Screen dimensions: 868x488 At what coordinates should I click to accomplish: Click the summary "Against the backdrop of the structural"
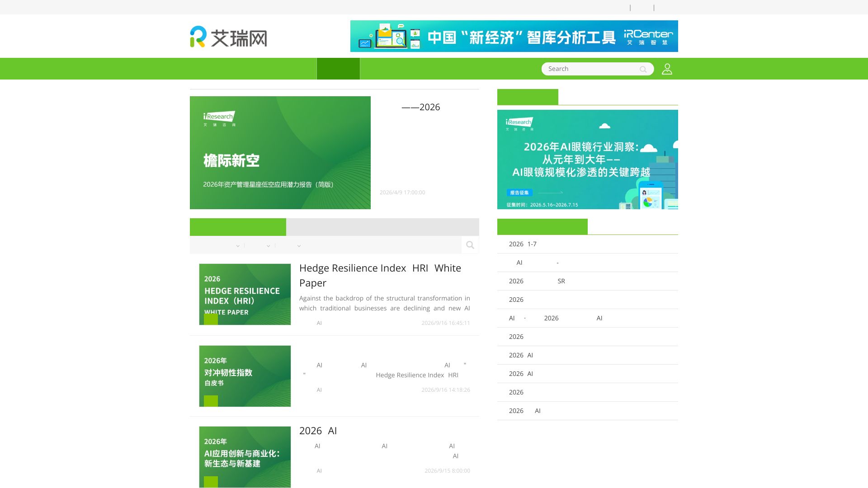385,303
